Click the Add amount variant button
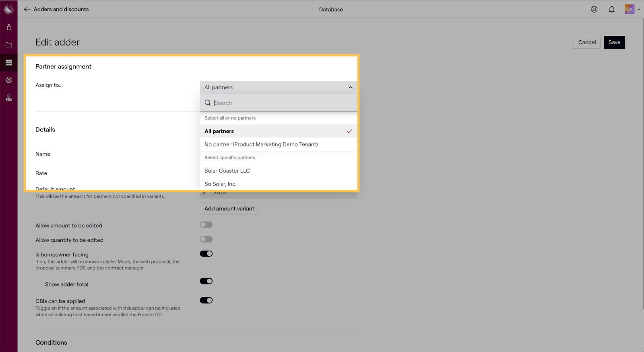The image size is (644, 352). point(229,208)
